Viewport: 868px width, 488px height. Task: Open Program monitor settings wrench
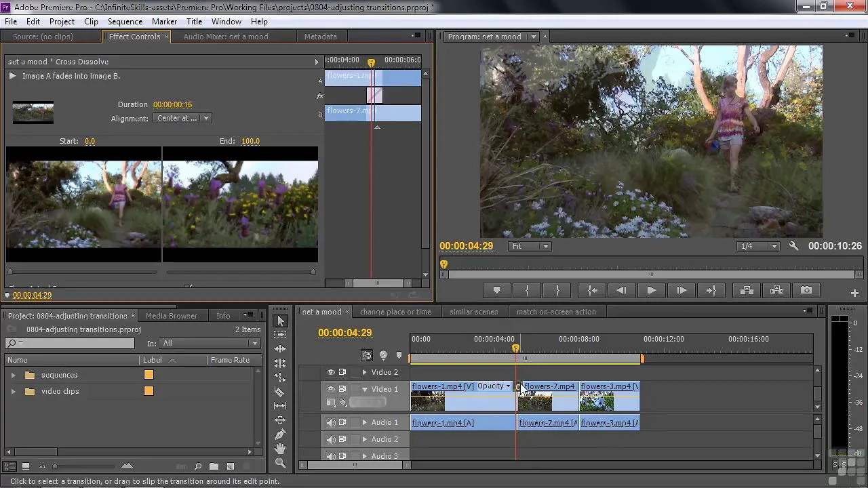[x=793, y=246]
